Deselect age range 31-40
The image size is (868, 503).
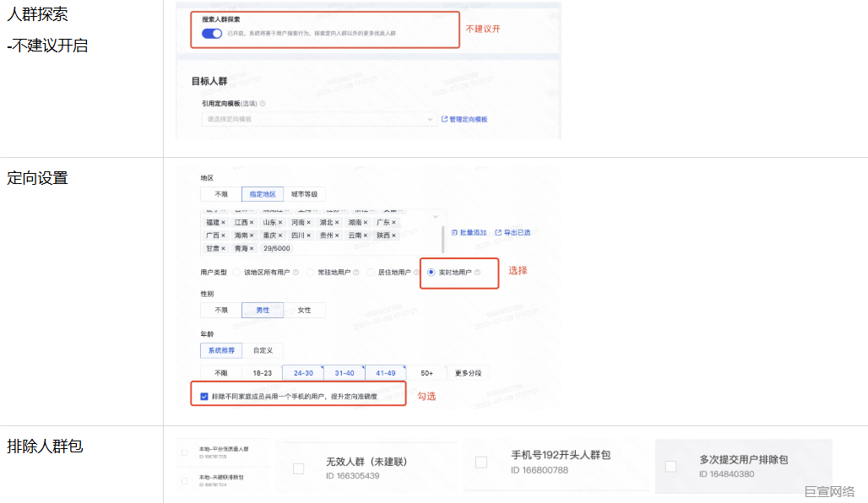(x=344, y=373)
